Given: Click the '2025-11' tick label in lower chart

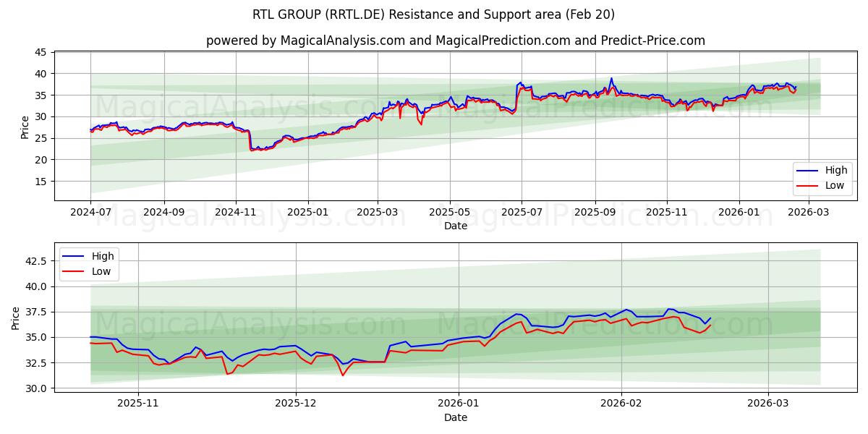Looking at the screenshot, I should [x=137, y=404].
